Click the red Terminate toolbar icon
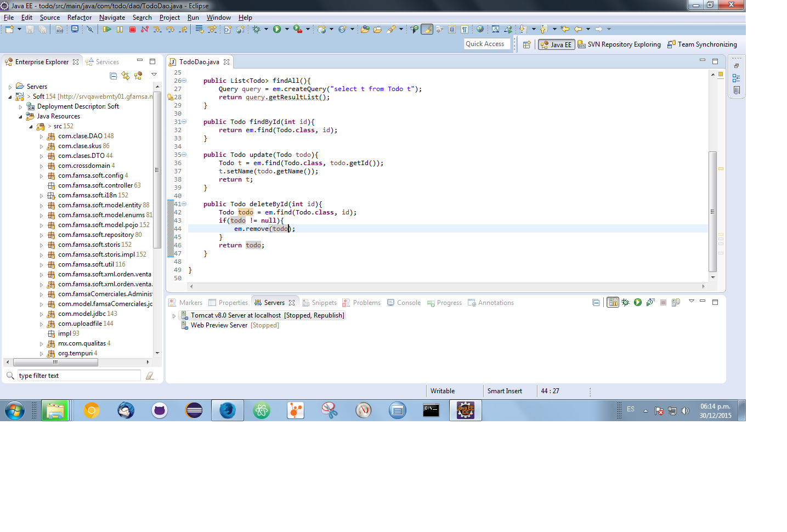 [x=132, y=29]
